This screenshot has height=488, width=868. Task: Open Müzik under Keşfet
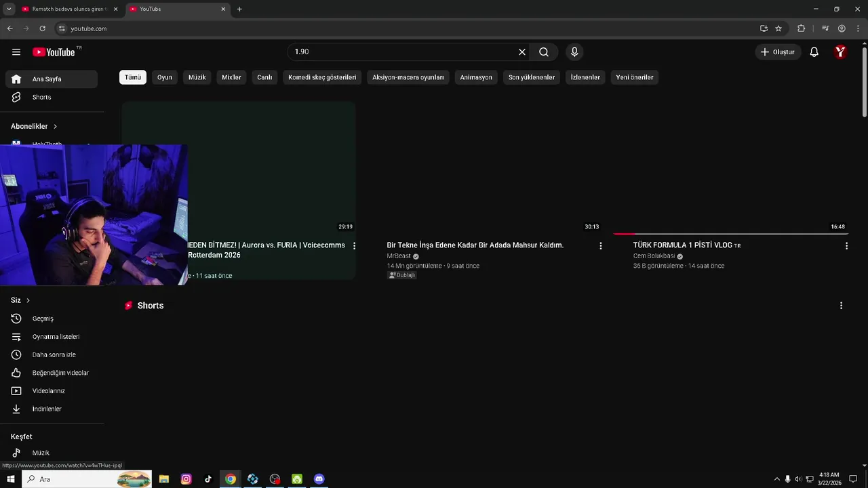pos(52,453)
